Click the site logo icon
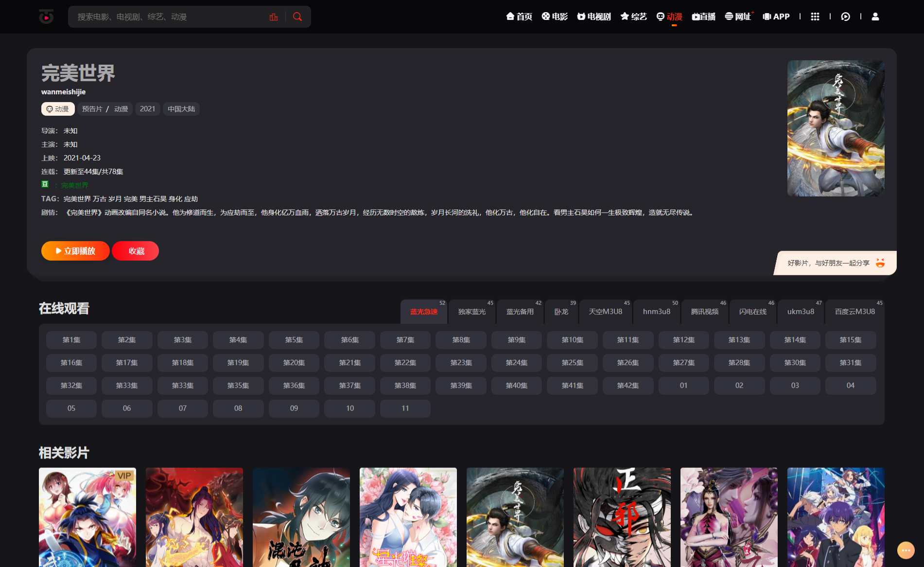This screenshot has width=924, height=567. 46,17
